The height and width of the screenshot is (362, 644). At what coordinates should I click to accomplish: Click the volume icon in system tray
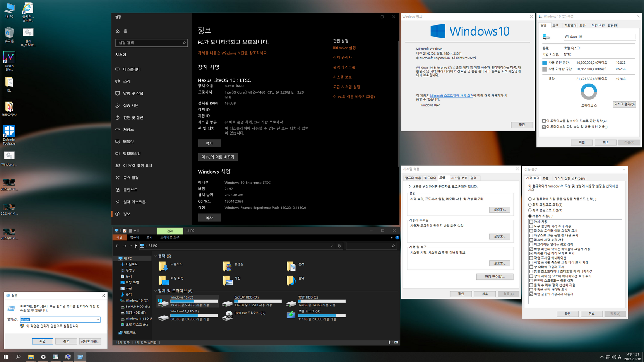tap(613, 357)
